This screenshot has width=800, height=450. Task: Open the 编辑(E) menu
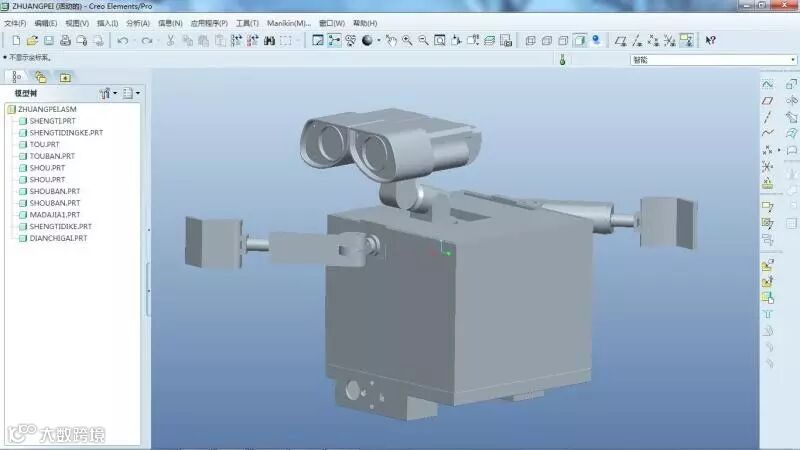click(x=45, y=23)
